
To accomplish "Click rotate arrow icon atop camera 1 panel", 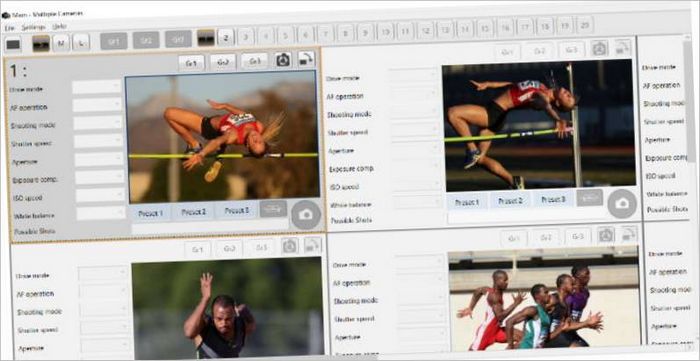I will click(x=306, y=59).
